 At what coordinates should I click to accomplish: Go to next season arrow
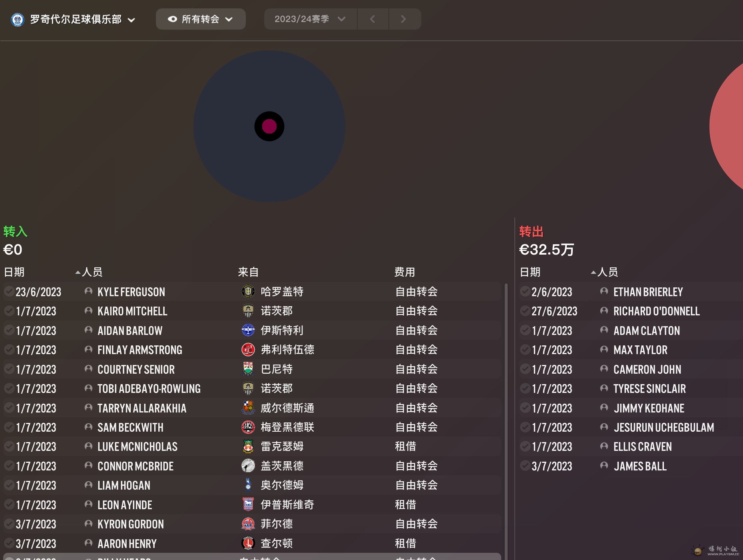coord(404,19)
